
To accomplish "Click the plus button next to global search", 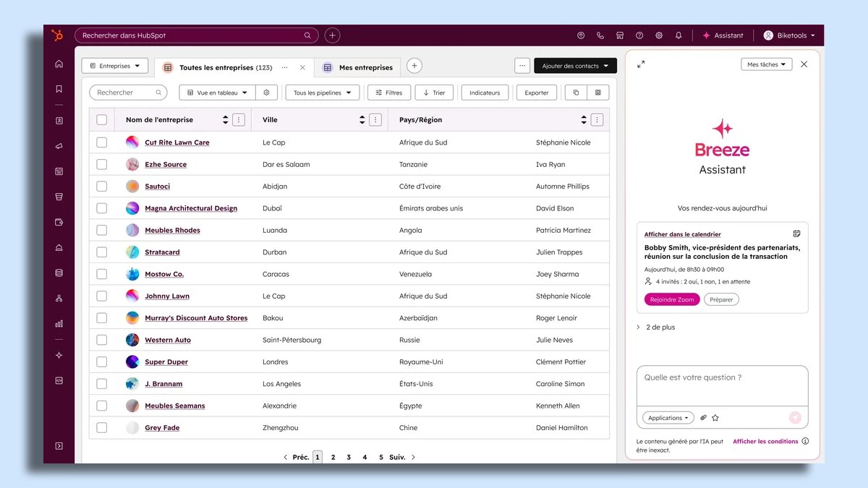I will pyautogui.click(x=332, y=35).
